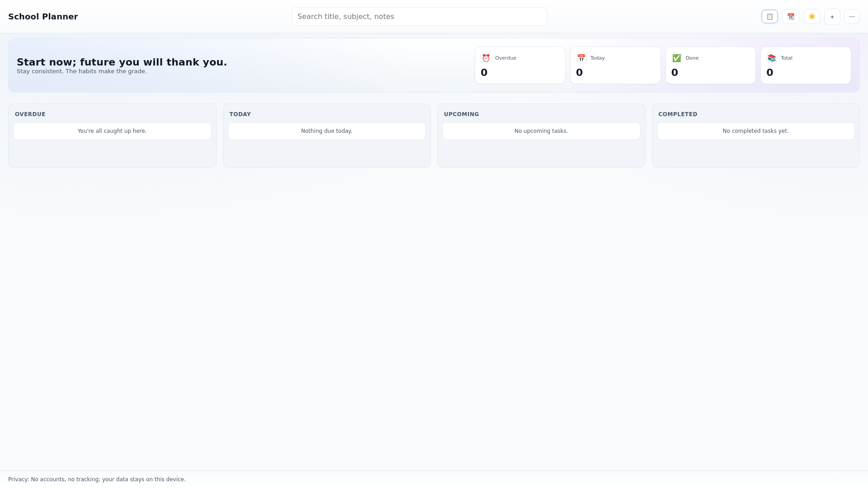Select the Today stat label
868x488 pixels.
[x=597, y=58]
